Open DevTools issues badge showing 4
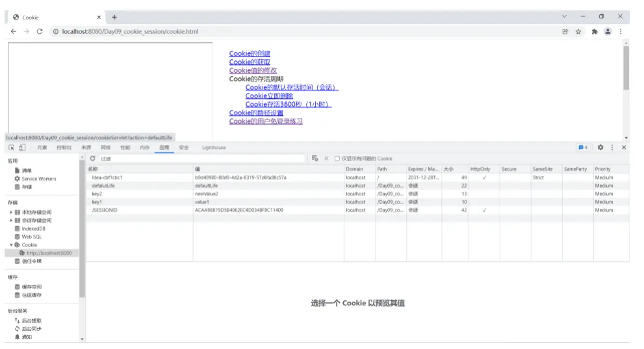The width and height of the screenshot is (644, 349). click(582, 148)
